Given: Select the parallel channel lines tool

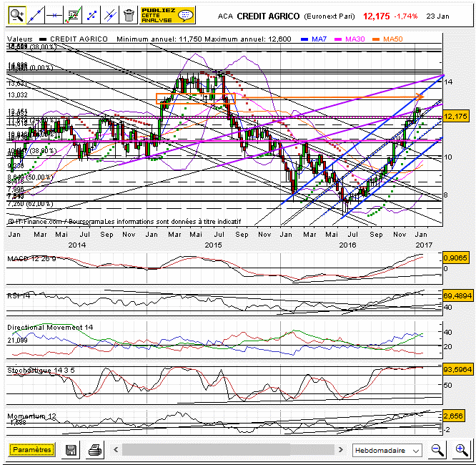Looking at the screenshot, I should [110, 15].
